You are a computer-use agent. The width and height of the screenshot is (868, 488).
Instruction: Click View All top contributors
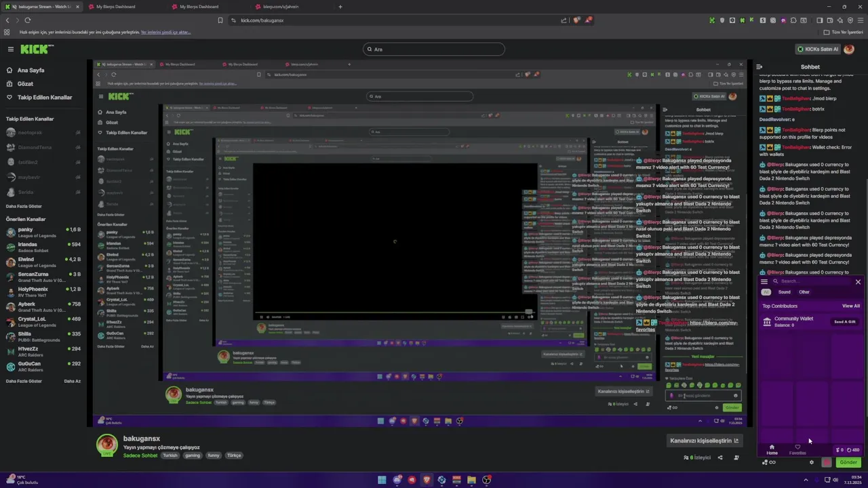coord(851,306)
